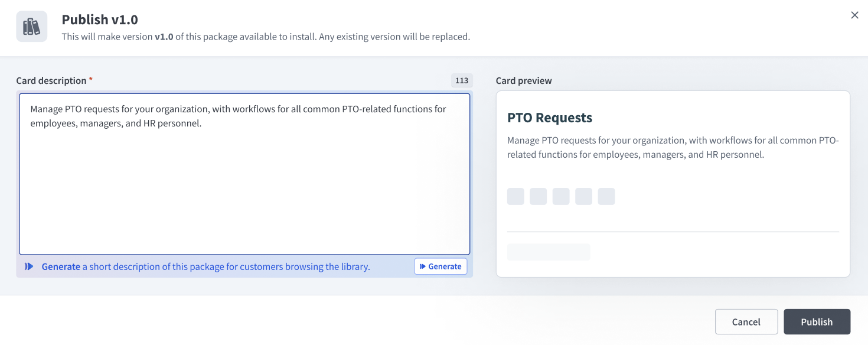Click the double-arrow icon starting the generate banner

[x=29, y=266]
